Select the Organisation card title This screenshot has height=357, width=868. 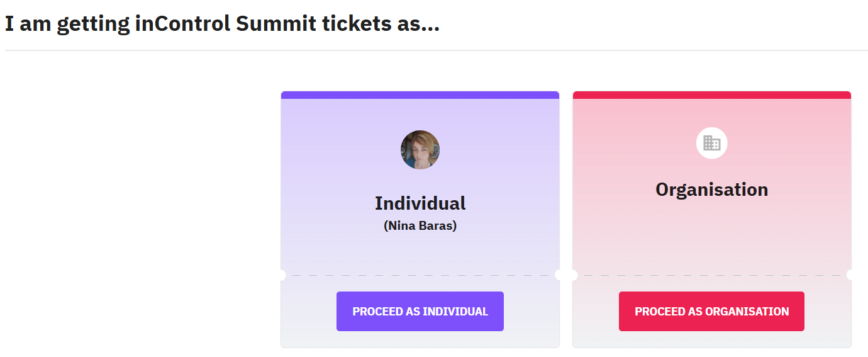tap(711, 190)
